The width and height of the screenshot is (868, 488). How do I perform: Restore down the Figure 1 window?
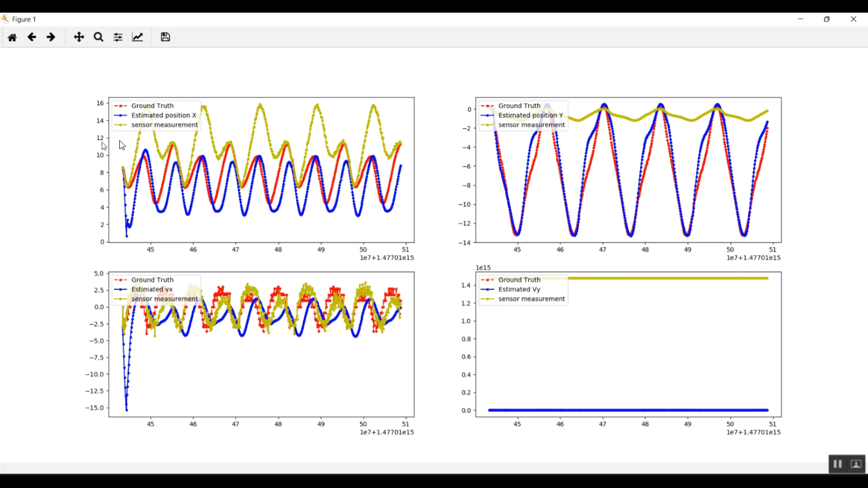coord(826,19)
